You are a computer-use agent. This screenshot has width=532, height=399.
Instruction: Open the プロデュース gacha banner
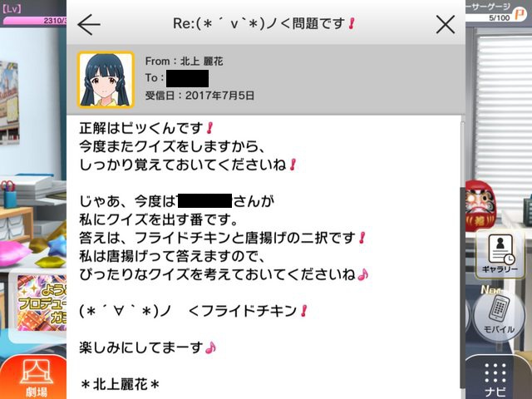tap(42, 303)
